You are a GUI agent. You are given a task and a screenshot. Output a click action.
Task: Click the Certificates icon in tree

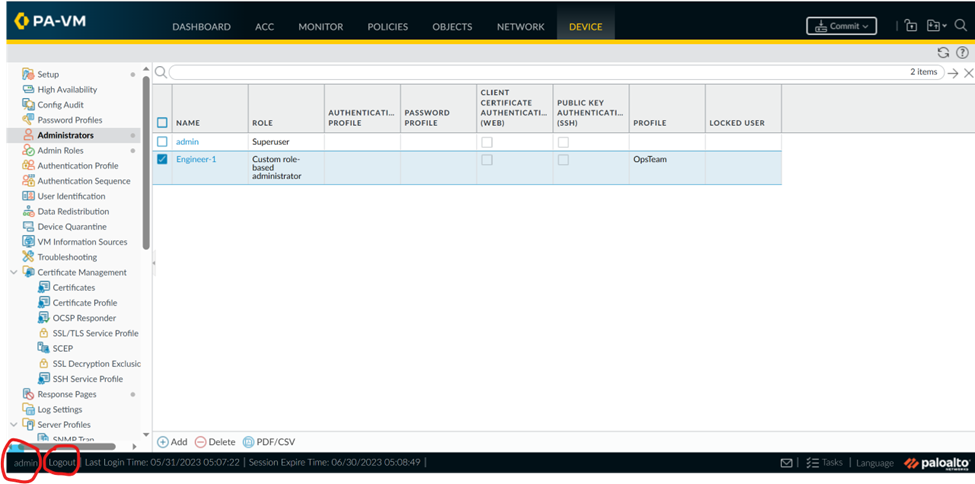[44, 287]
